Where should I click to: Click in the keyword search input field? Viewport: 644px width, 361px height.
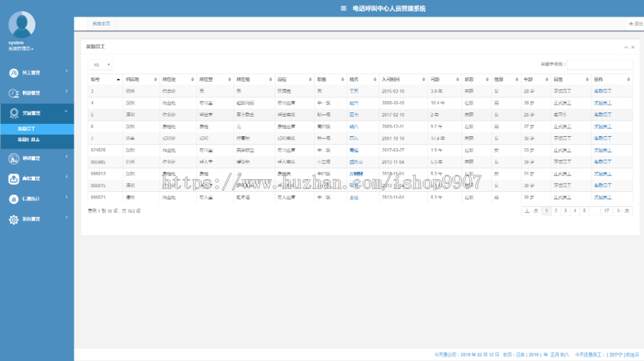tap(600, 64)
